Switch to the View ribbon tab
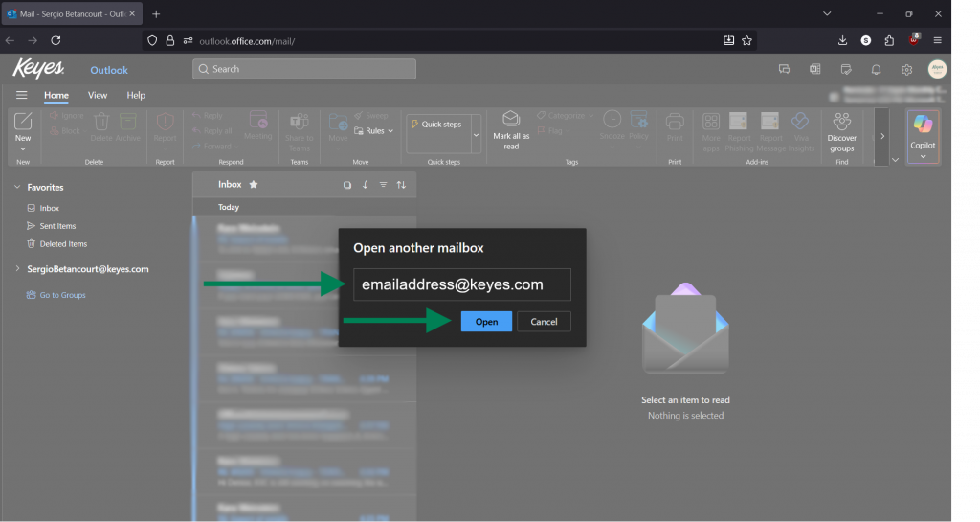This screenshot has width=980, height=522. point(98,95)
